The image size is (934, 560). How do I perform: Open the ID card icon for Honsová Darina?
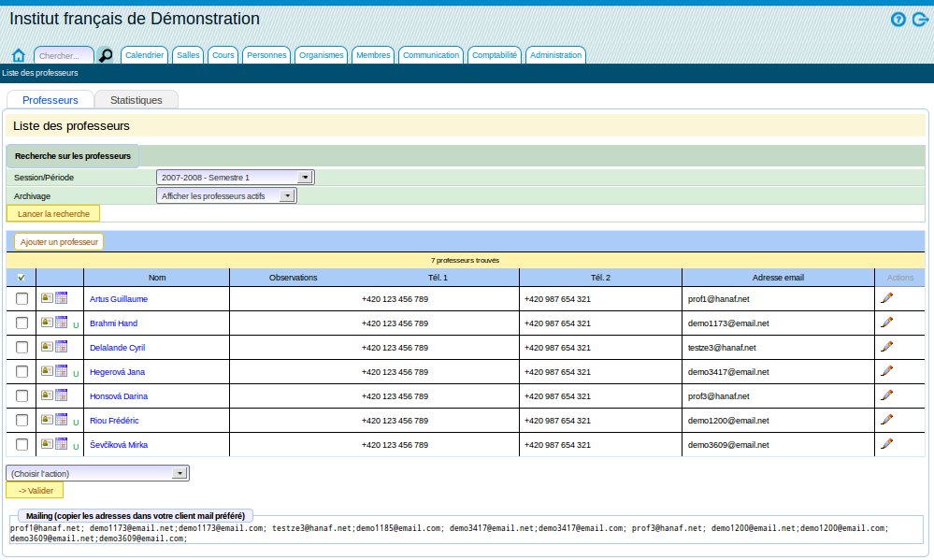click(x=47, y=395)
